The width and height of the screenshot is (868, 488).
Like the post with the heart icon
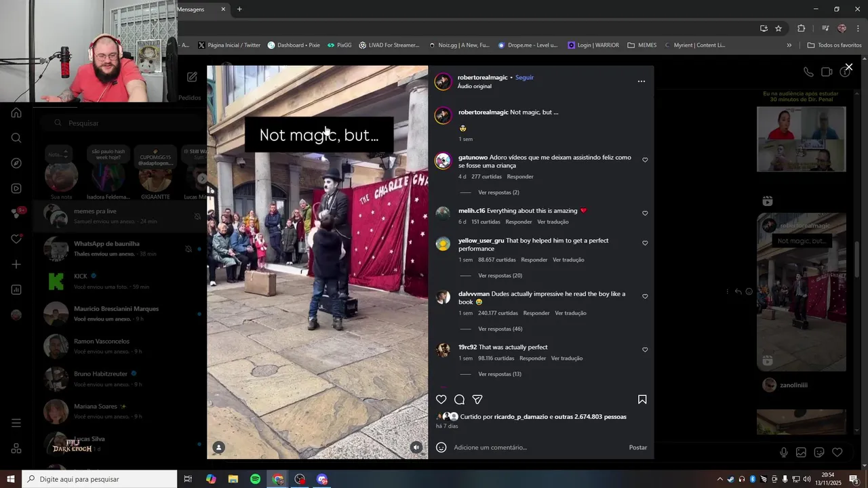click(x=441, y=400)
